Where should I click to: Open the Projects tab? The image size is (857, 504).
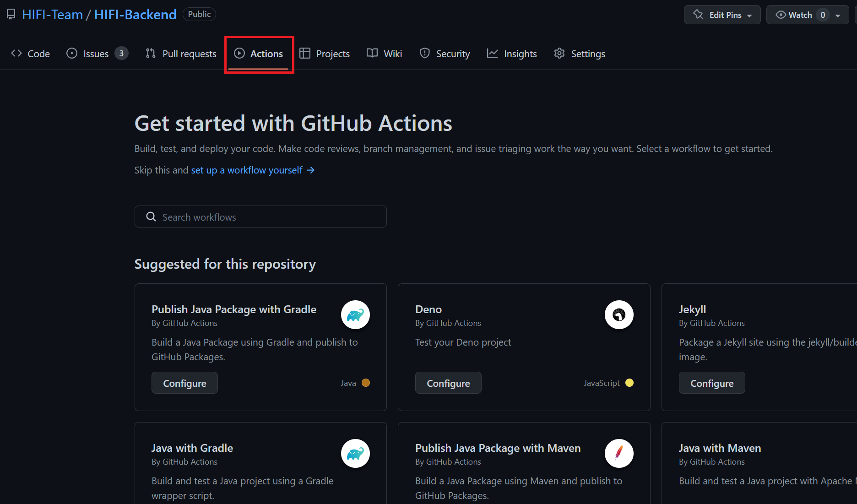(325, 54)
